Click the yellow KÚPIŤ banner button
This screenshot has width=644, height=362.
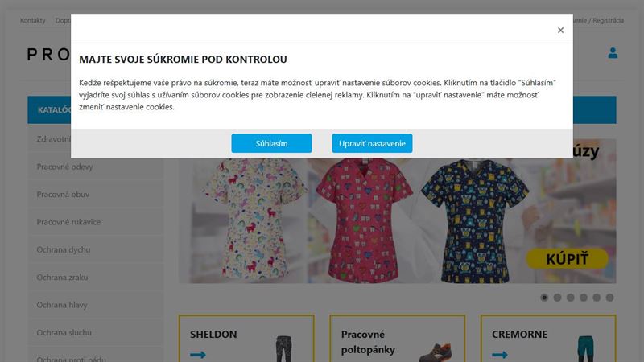tap(567, 259)
